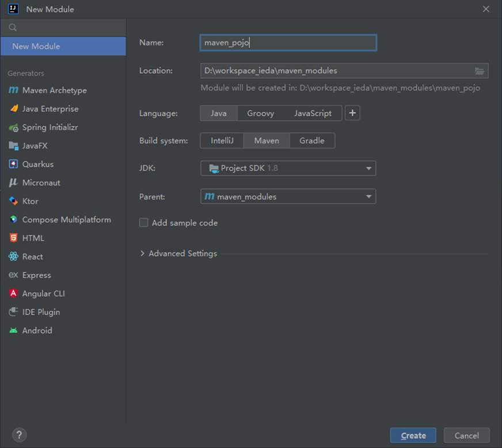Screen dimensions: 502x448
Task: Select Quarkus generator
Action: pos(63,164)
